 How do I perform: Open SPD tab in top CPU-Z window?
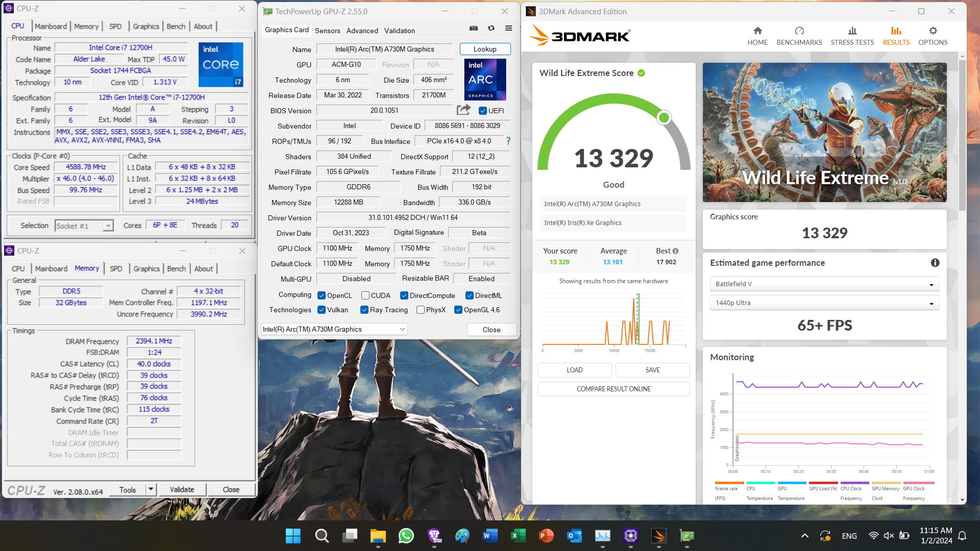(x=115, y=26)
